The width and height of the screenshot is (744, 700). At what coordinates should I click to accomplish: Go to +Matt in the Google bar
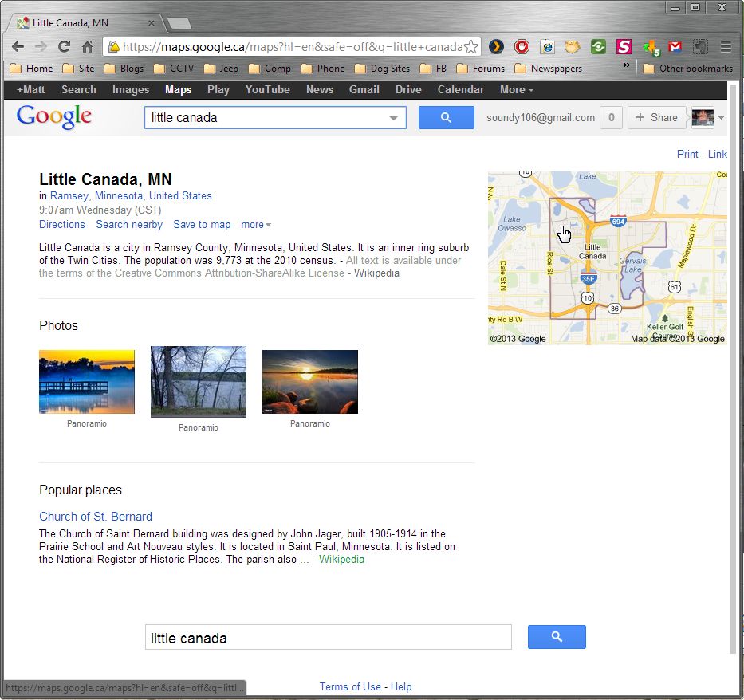pyautogui.click(x=30, y=89)
